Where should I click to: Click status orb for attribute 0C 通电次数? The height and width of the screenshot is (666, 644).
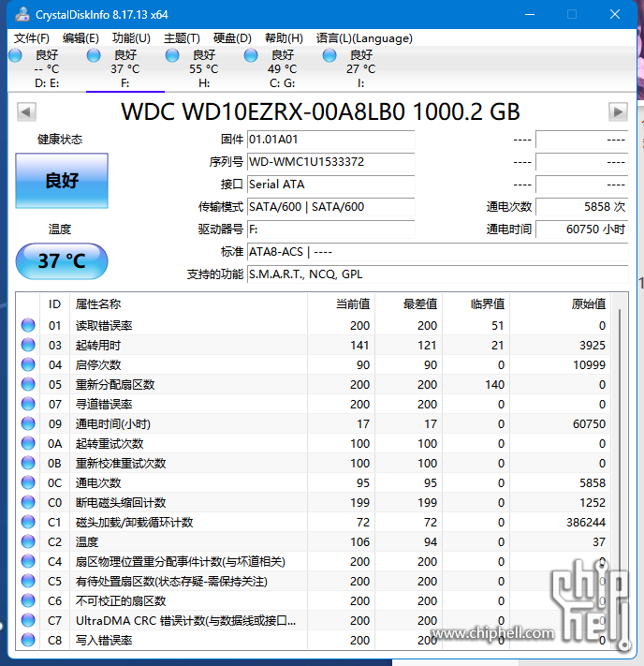28,482
